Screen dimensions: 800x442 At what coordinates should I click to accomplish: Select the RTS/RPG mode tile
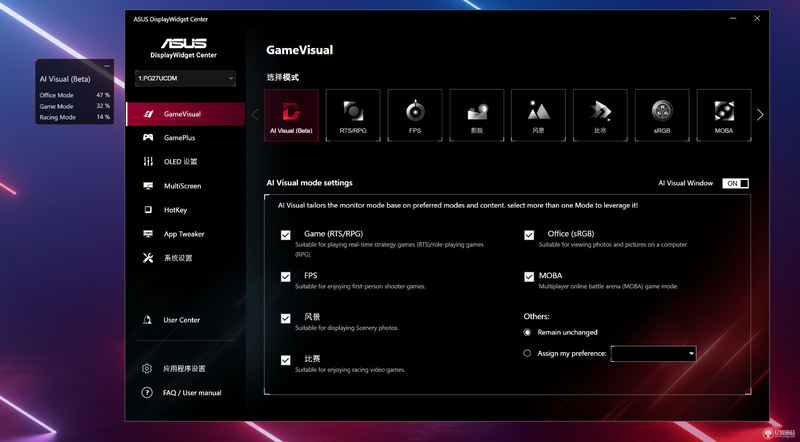pyautogui.click(x=353, y=115)
